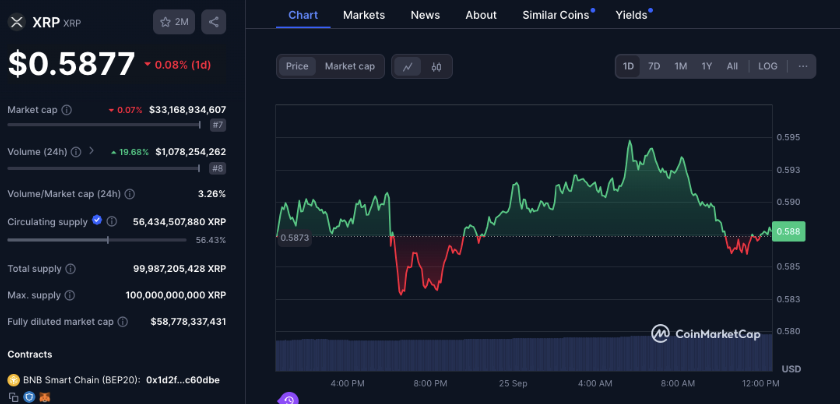
Task: Expand the Volume (24h) chevron
Action: (x=91, y=151)
